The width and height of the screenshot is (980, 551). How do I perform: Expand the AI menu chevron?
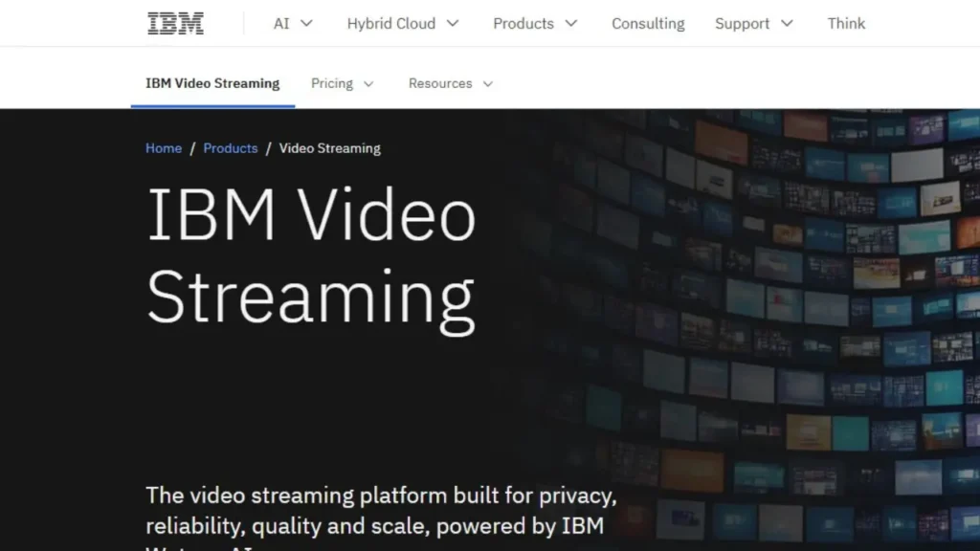pyautogui.click(x=306, y=23)
